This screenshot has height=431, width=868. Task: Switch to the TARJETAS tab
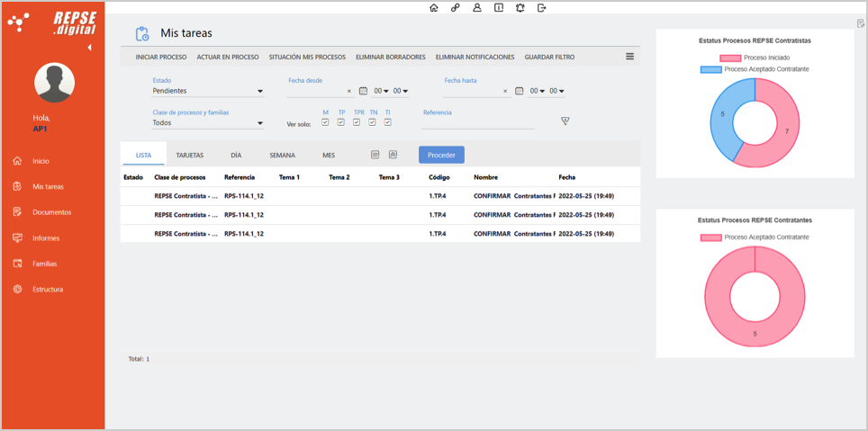(x=190, y=156)
